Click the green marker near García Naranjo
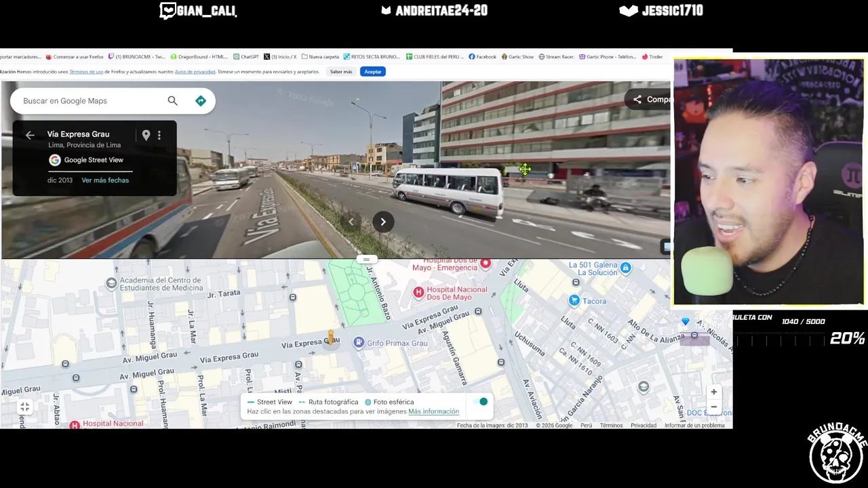The height and width of the screenshot is (488, 868). 644,387
